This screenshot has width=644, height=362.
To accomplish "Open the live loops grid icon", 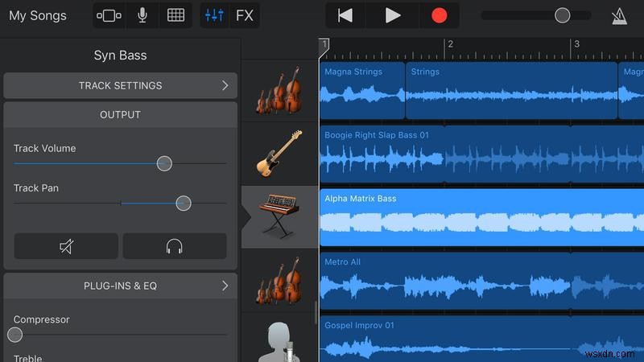I will coord(175,15).
